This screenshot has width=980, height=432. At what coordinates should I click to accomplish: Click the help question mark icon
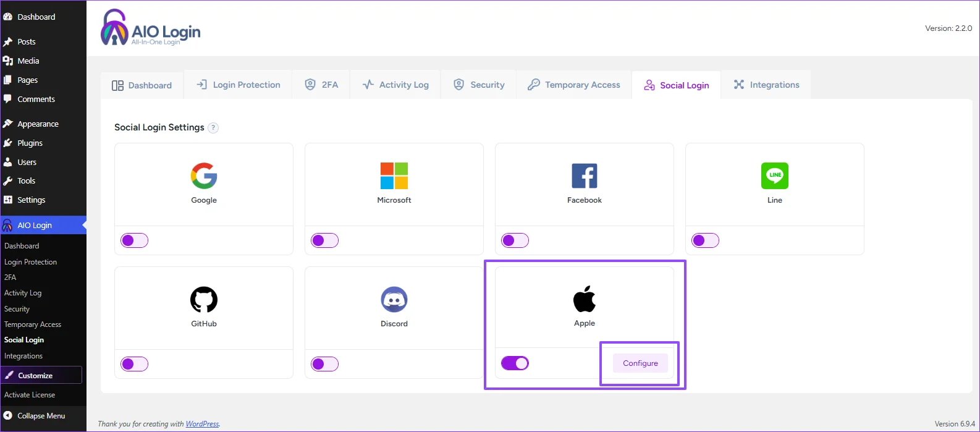[213, 128]
